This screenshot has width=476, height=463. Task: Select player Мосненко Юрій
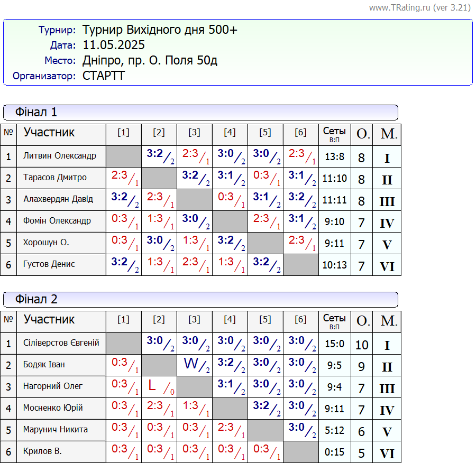pos(53,408)
